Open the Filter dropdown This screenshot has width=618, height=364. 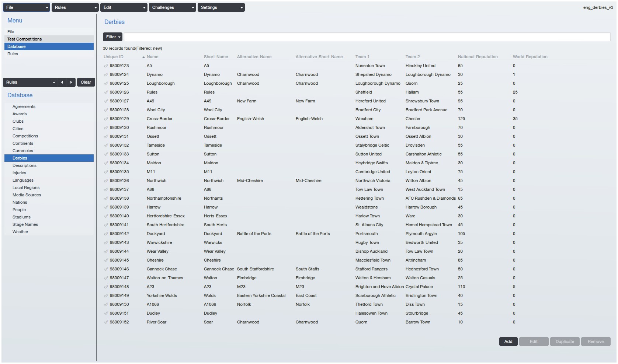click(112, 37)
